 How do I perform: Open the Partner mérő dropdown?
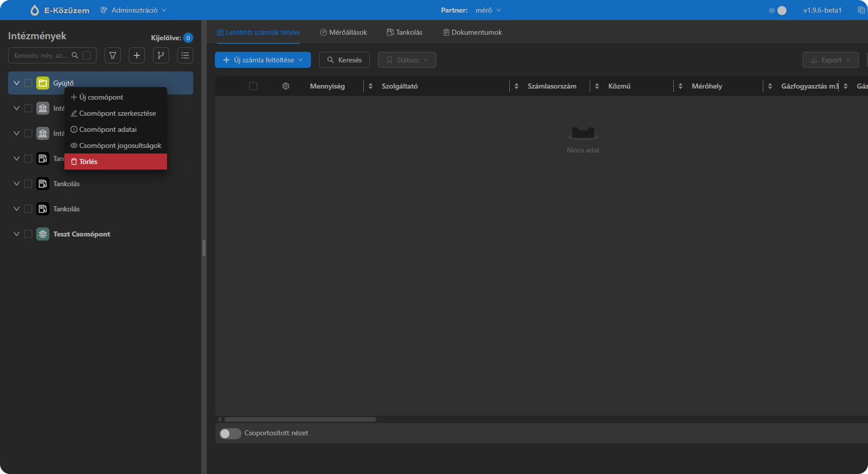[x=488, y=10]
